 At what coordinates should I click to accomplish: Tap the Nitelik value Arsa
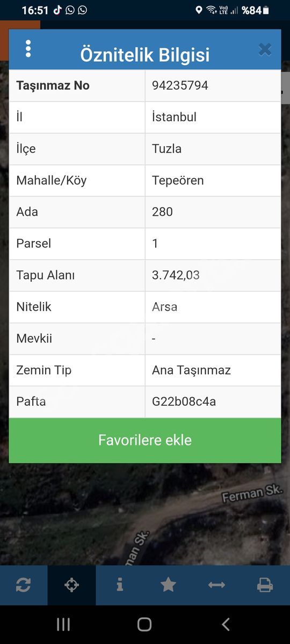tap(164, 307)
